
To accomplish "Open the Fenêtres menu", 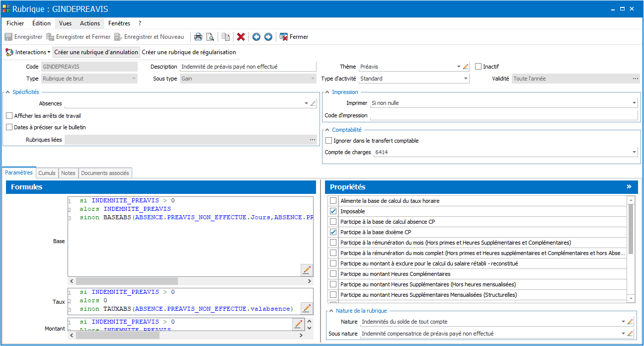I will coord(119,23).
